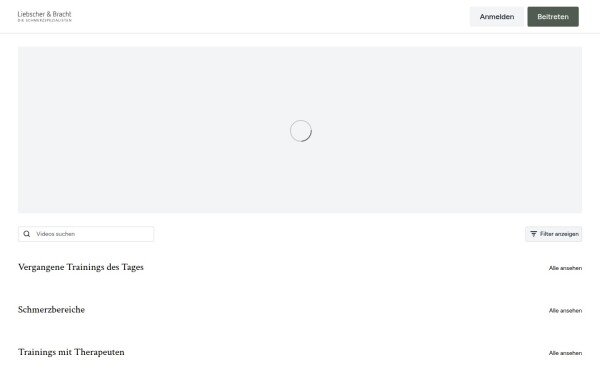Select the light gray Anmelden button
This screenshot has height=375, width=600.
point(497,17)
